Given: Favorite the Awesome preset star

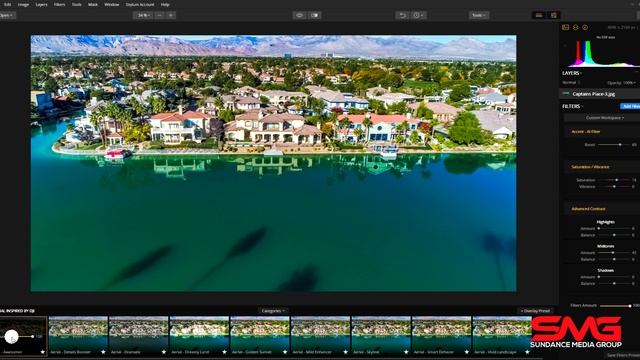Looking at the screenshot, I should (42, 352).
